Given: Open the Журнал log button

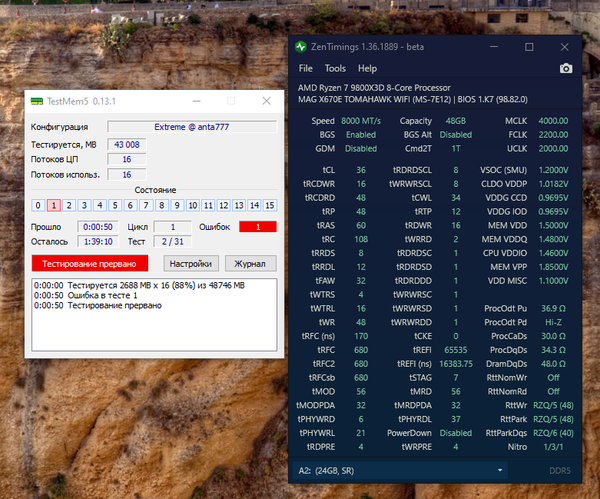Looking at the screenshot, I should [x=250, y=264].
